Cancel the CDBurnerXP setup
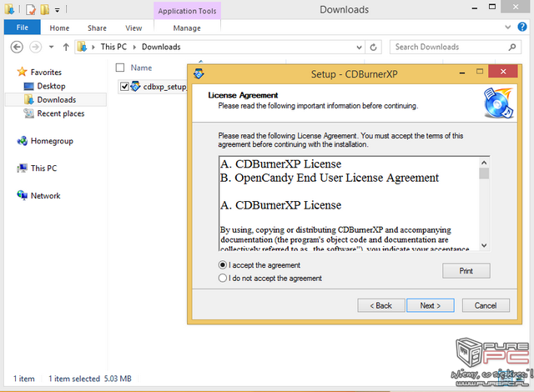Viewport: 534px width, 392px height. point(486,305)
